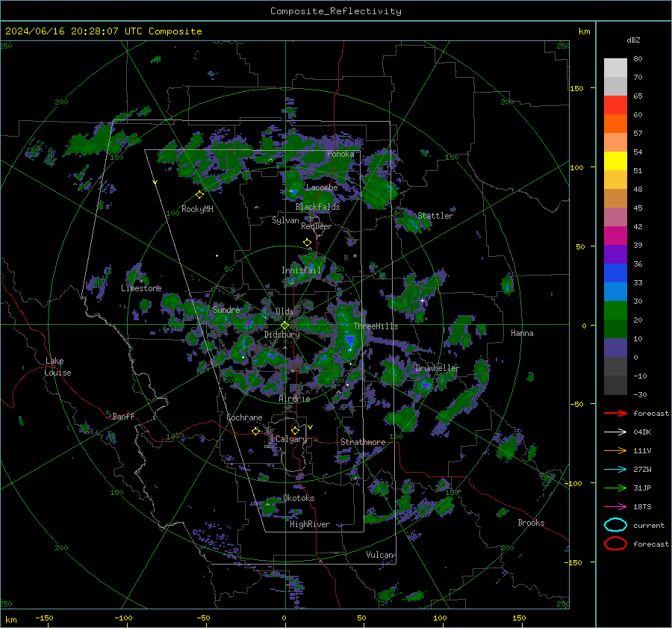This screenshot has width=672, height=628.
Task: Pick the 36 dBZ purple swatch
Action: (x=615, y=254)
